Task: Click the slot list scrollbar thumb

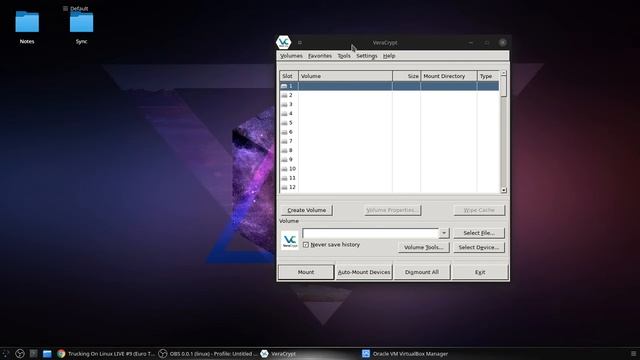Action: coord(504,87)
